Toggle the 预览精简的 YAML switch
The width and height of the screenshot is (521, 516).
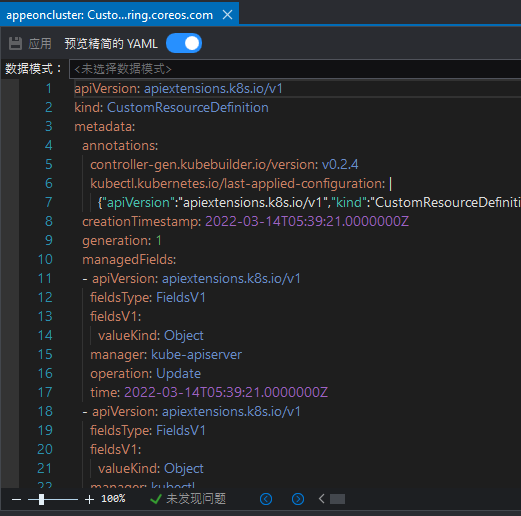pos(184,43)
